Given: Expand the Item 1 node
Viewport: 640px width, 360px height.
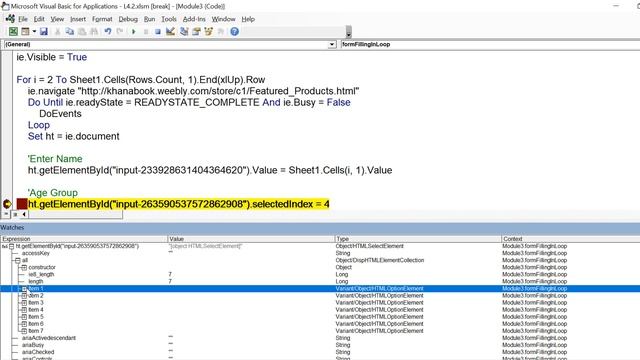Looking at the screenshot, I should coord(24,289).
